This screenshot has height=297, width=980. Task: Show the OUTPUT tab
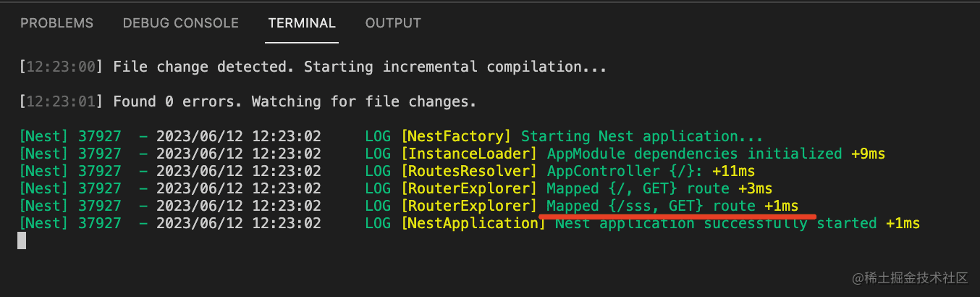[x=393, y=23]
